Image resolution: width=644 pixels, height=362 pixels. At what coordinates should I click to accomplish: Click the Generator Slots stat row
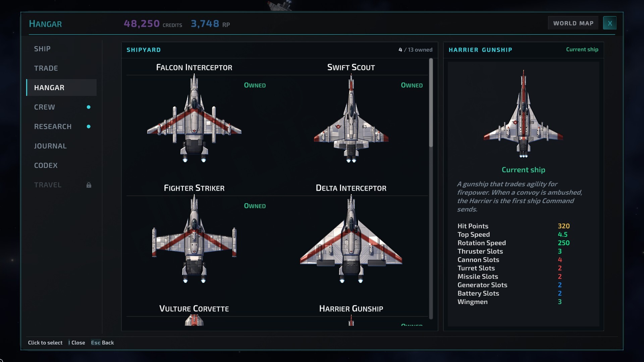coord(514,285)
